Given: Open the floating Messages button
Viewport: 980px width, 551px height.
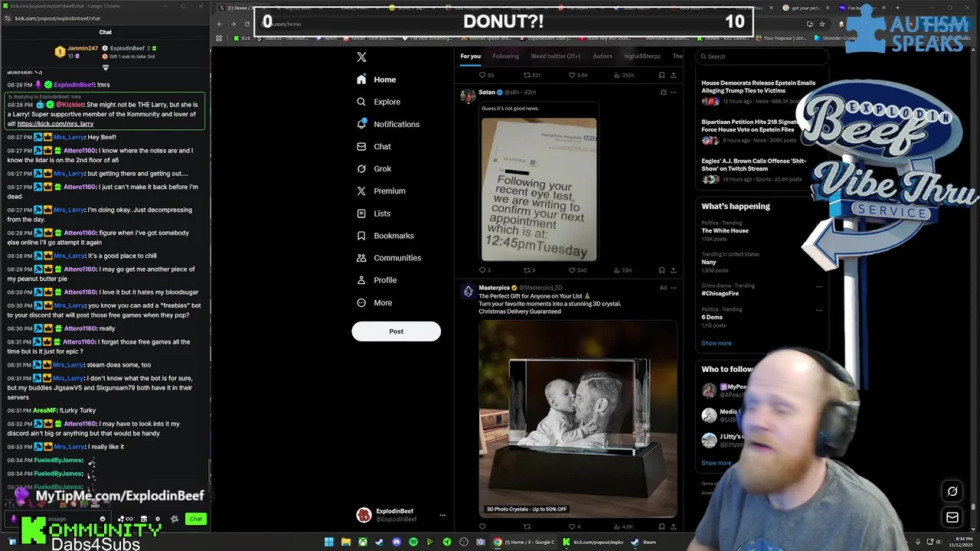Looking at the screenshot, I should [952, 518].
